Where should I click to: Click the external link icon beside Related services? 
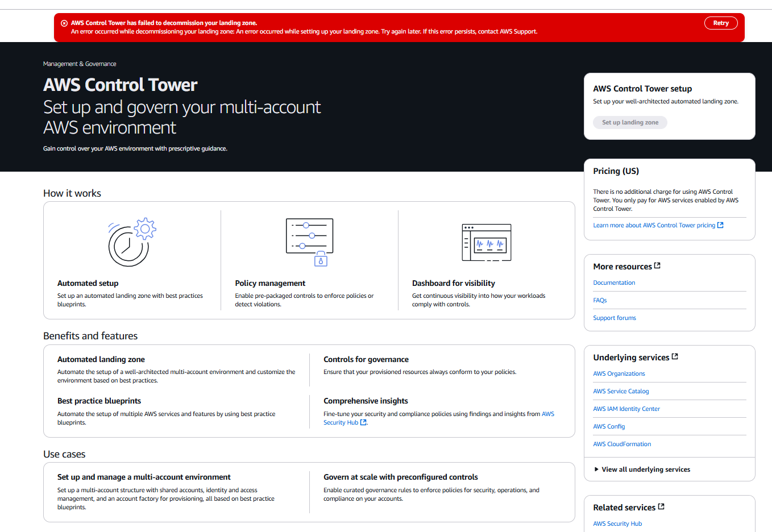click(x=661, y=506)
